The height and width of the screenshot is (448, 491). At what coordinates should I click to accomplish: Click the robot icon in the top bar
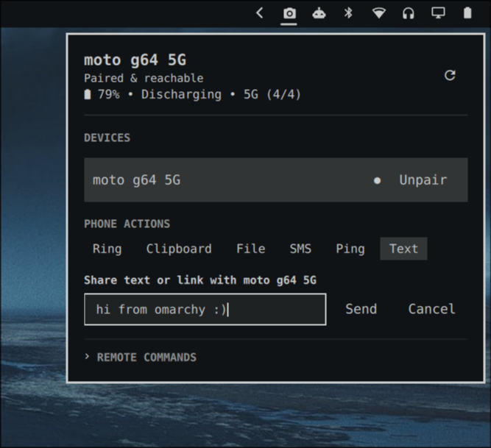click(319, 13)
